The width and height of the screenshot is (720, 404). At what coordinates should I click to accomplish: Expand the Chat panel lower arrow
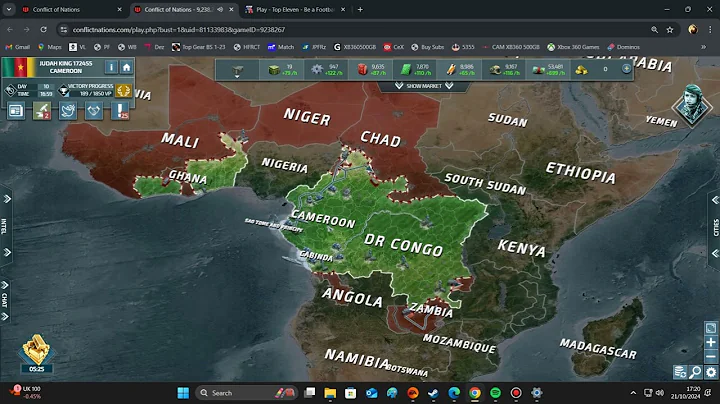pos(5,316)
